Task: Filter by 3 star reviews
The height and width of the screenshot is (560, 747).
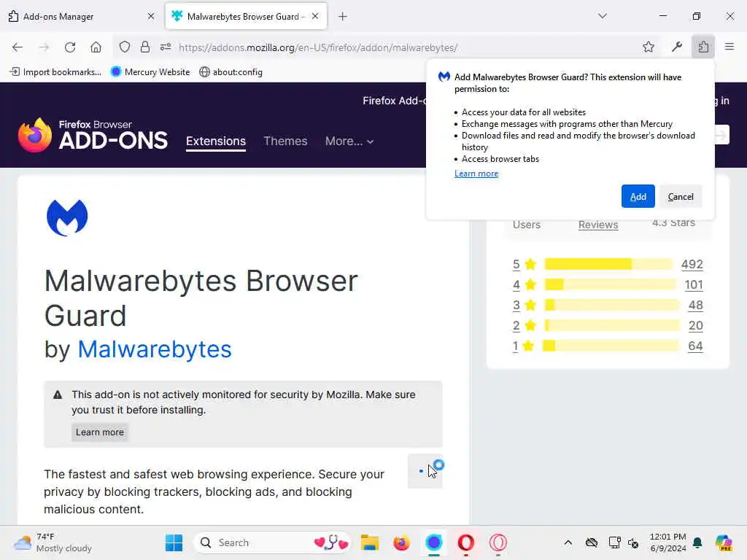Action: click(x=516, y=306)
